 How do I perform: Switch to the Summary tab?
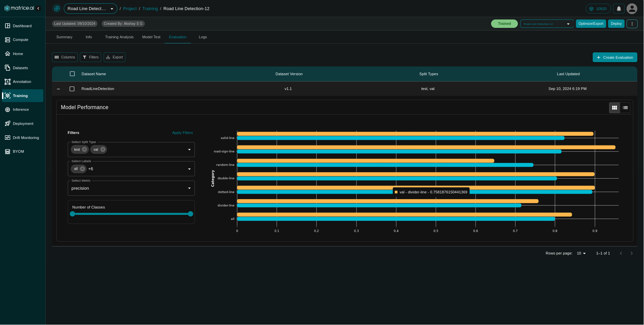tap(64, 37)
